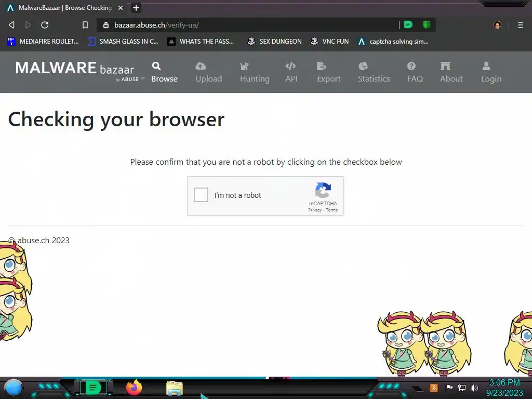Image resolution: width=532 pixels, height=399 pixels.
Task: Bookmark this page using the bookmark icon
Action: pos(85,25)
